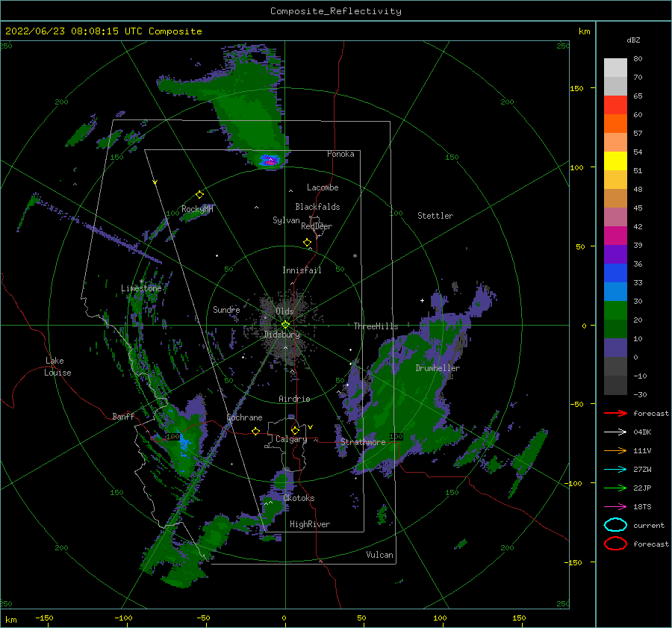This screenshot has height=628, width=672.
Task: Select the bright green swatch between 30 and 20
Action: click(x=615, y=311)
